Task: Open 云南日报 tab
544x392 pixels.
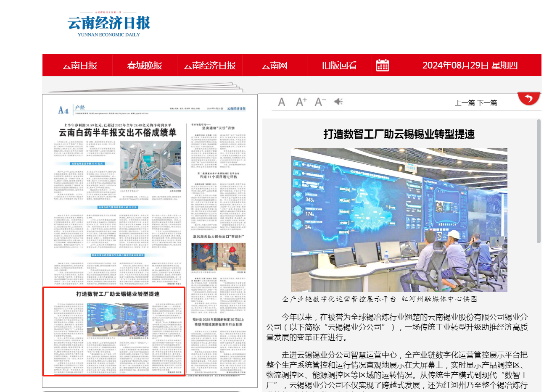Action: [80, 66]
